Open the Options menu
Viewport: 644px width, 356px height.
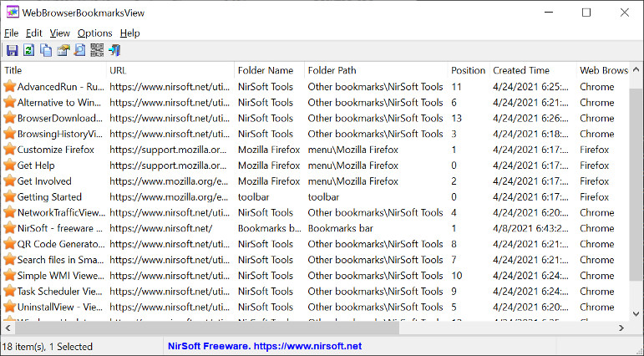(95, 33)
